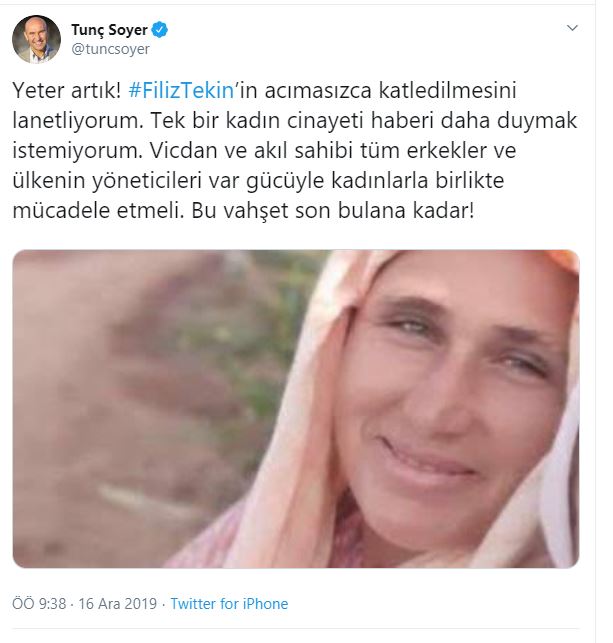This screenshot has height=643, width=613.
Task: Open the Tunç Soyer display name link
Action: (109, 30)
